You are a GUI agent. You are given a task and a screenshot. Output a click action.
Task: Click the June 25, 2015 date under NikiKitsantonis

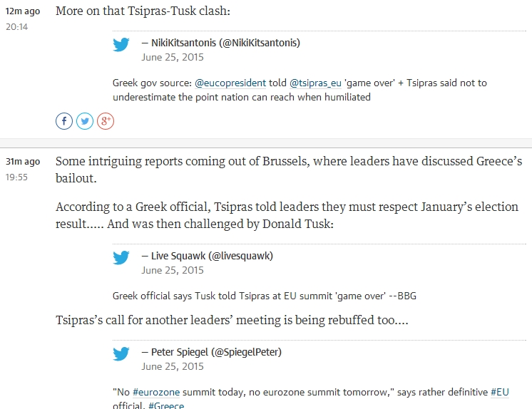point(173,57)
